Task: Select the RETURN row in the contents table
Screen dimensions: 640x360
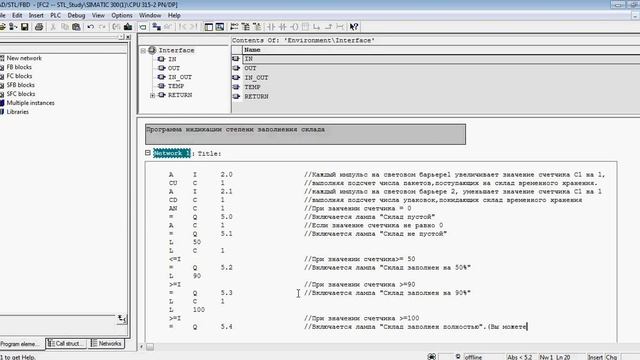Action: click(x=436, y=96)
